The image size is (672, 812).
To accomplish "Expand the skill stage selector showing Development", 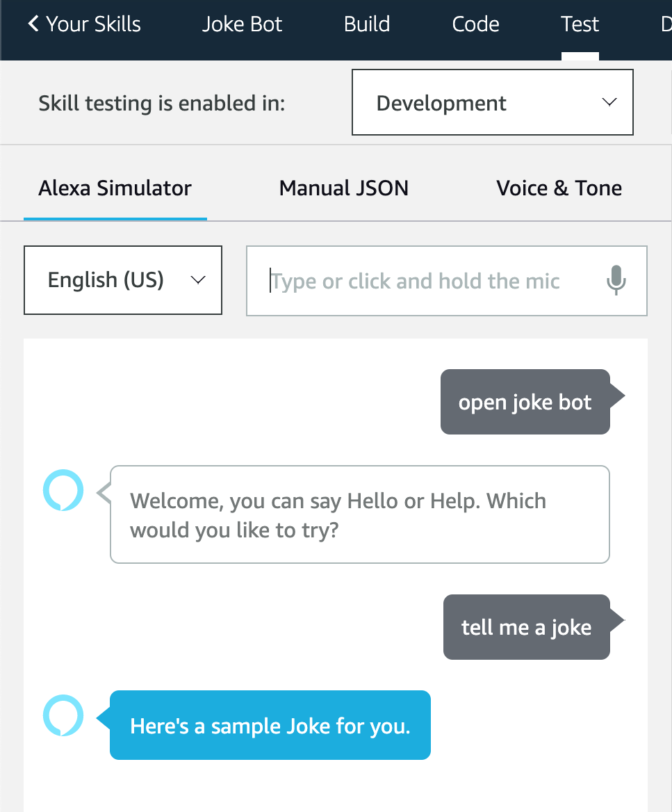I will tap(492, 102).
